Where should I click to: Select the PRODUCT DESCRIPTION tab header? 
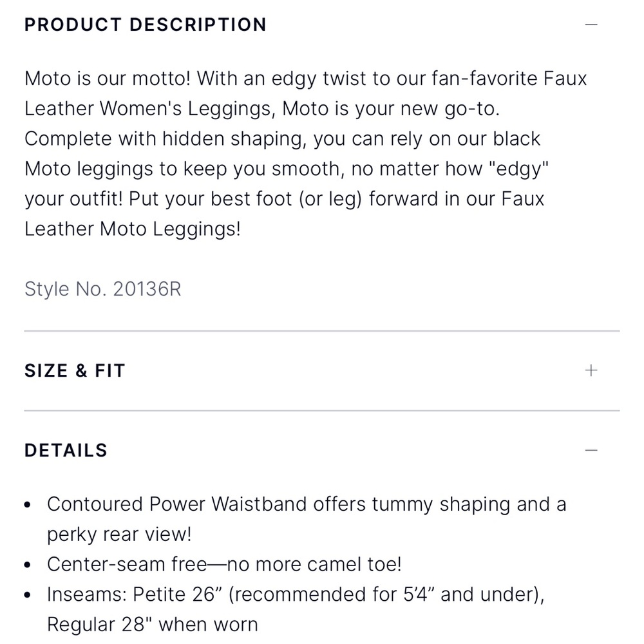pyautogui.click(x=146, y=24)
